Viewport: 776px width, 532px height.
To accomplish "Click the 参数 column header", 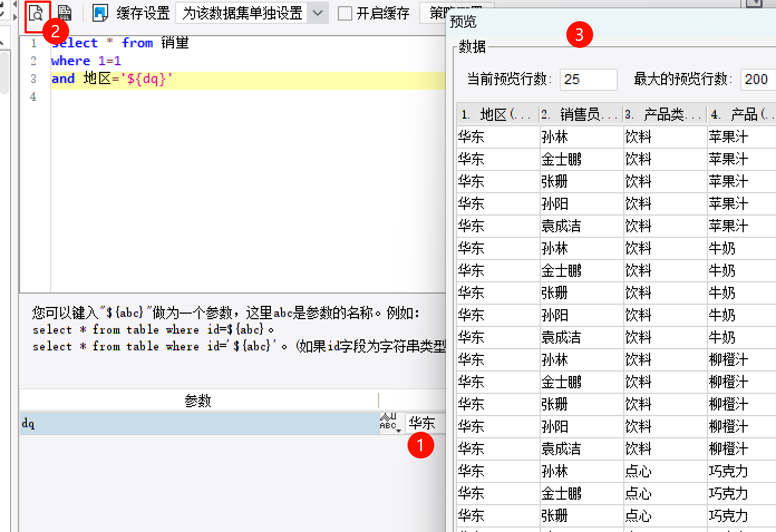I will tap(199, 401).
